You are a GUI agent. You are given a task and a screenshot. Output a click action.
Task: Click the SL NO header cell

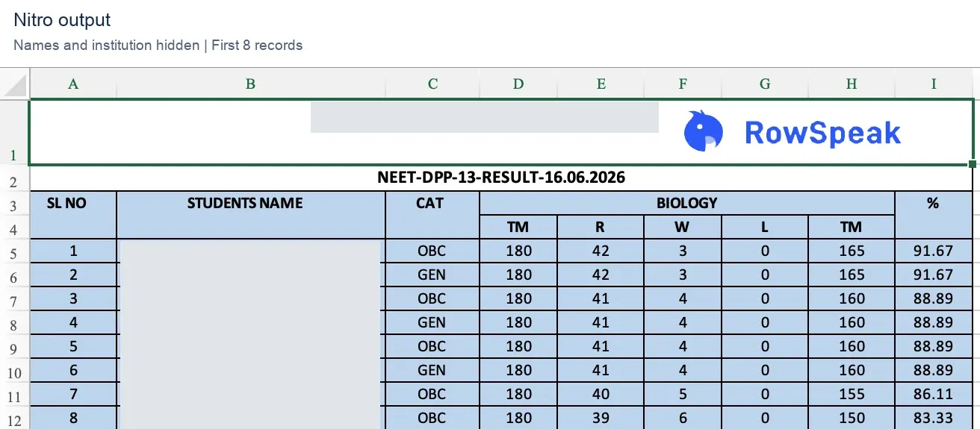[x=73, y=215]
